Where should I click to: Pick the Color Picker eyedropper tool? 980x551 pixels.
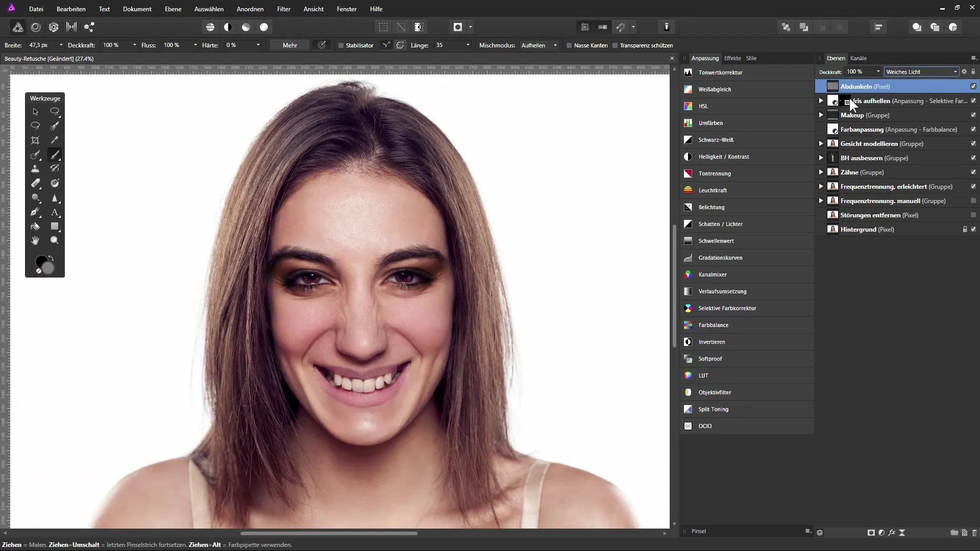(x=55, y=140)
